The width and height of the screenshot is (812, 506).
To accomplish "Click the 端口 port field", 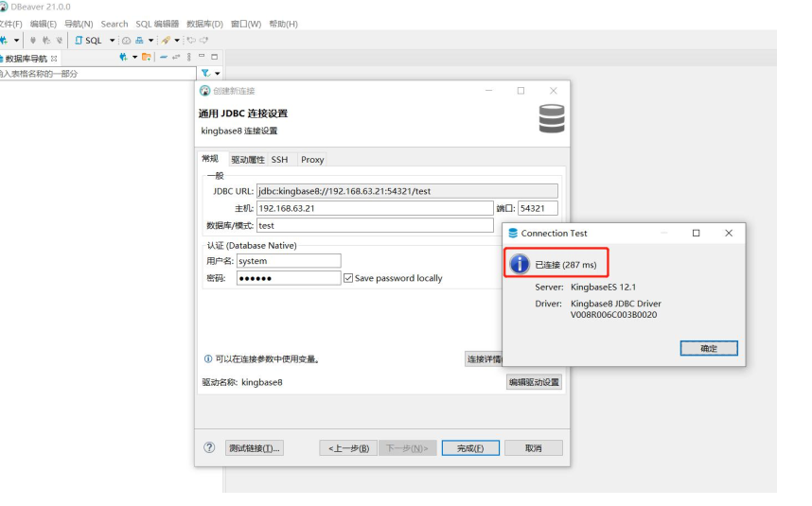I will pos(538,208).
